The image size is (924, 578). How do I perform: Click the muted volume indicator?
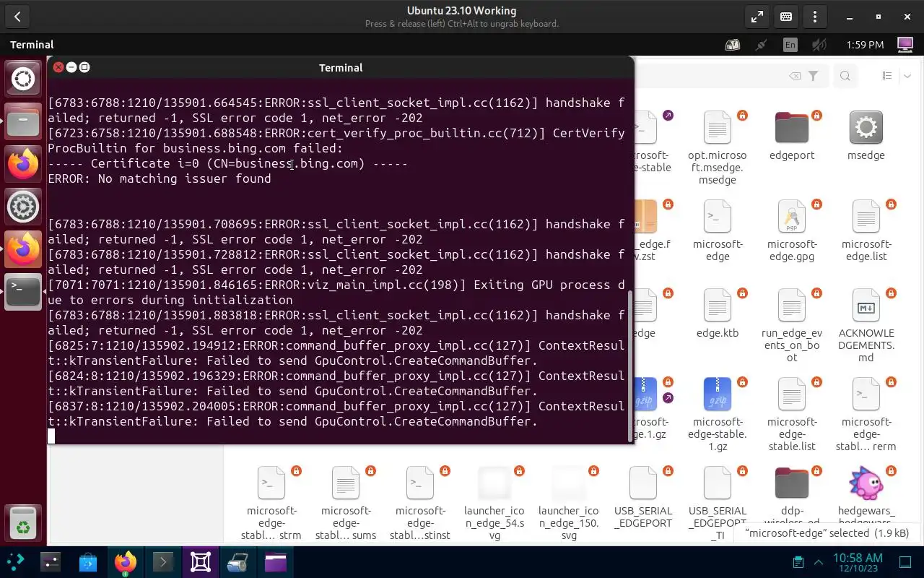[x=819, y=45]
